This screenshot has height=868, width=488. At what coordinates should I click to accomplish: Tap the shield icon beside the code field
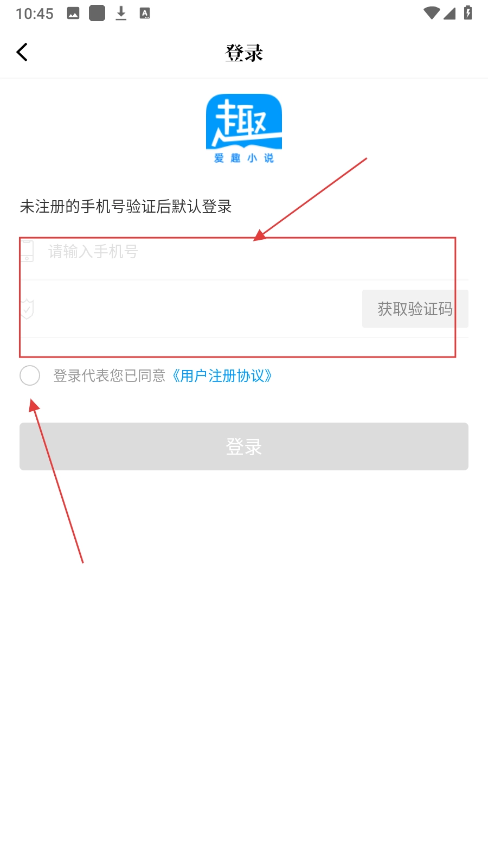[x=27, y=309]
